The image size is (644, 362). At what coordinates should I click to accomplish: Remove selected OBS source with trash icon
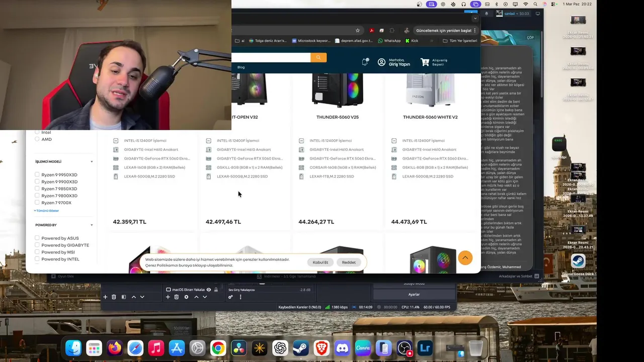177,297
